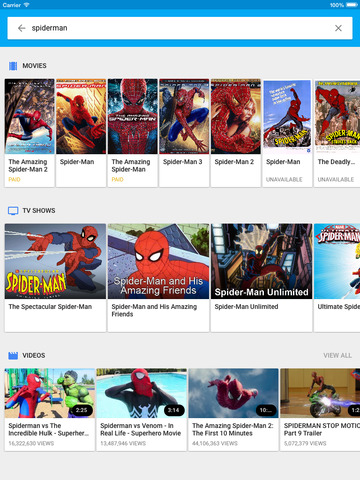
Task: Play Amazing Spider-Man 2 First 10 Minutes video
Action: 233,393
